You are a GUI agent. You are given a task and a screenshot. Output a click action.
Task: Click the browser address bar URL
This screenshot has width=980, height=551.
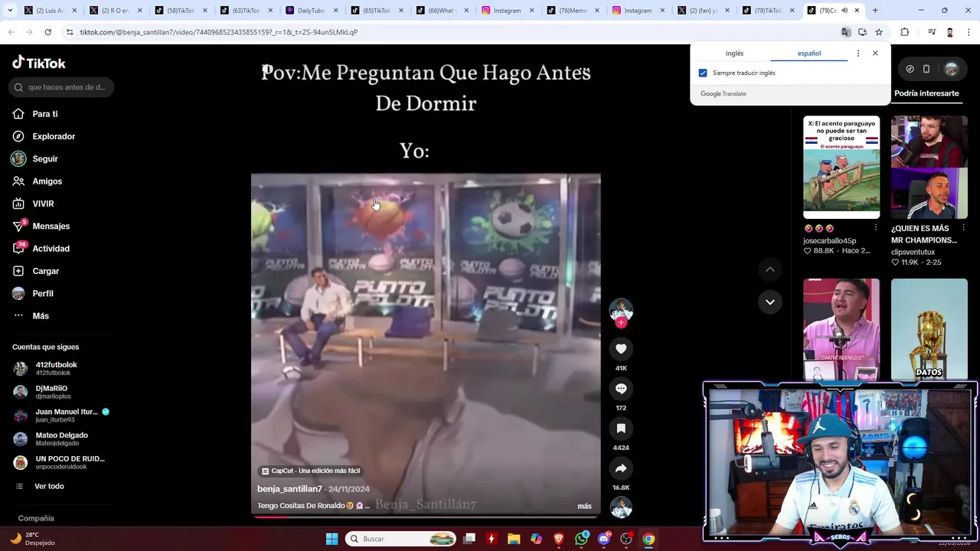coord(219,32)
